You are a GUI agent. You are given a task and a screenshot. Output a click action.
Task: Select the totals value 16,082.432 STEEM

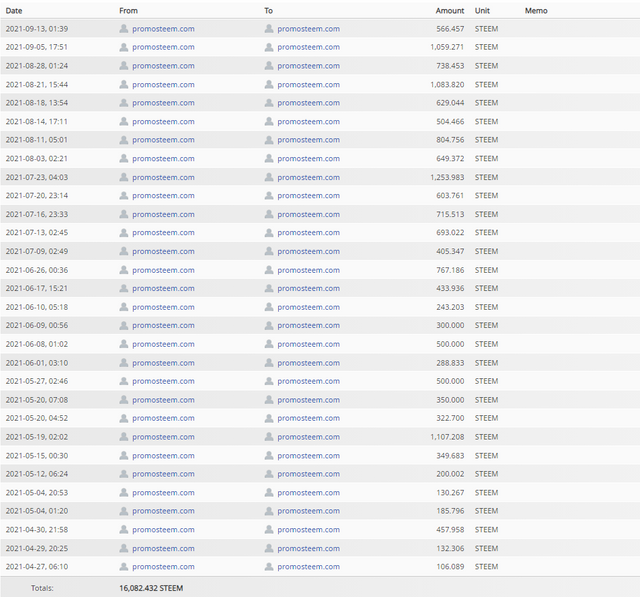pos(151,588)
